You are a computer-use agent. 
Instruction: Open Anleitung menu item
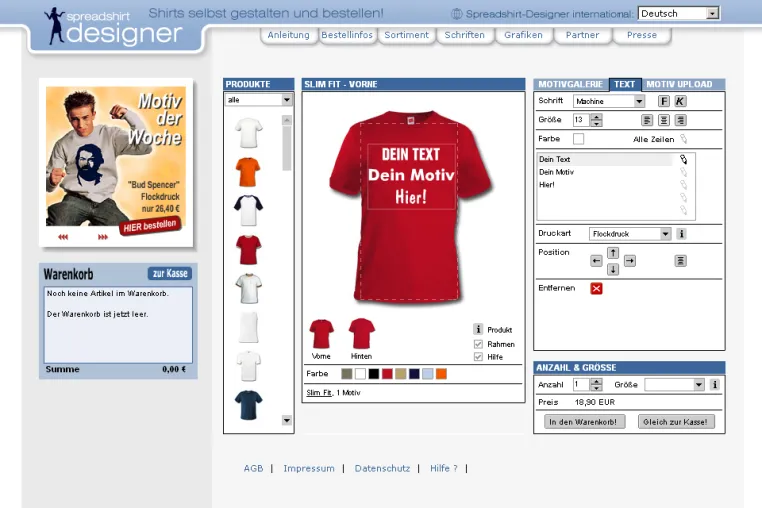pos(288,35)
